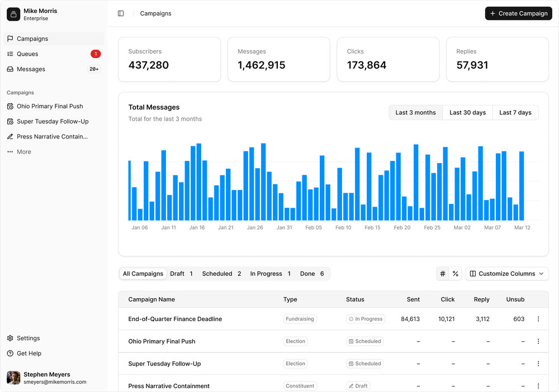Open Stephen Meyers account menu
The image size is (559, 392).
pos(54,377)
